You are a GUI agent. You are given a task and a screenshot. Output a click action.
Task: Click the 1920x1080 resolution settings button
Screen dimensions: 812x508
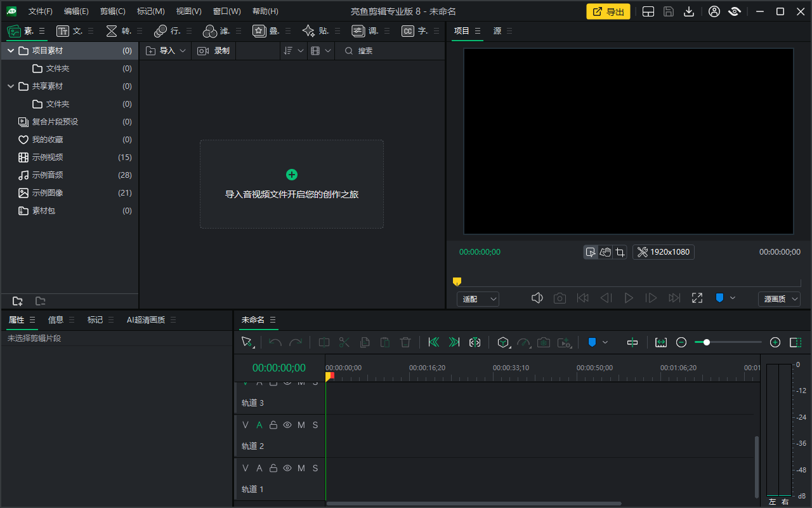[664, 252]
